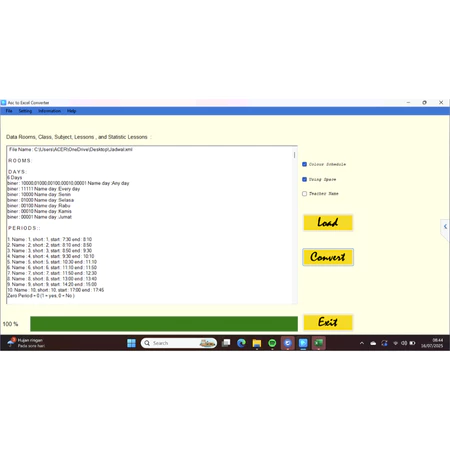Image resolution: width=450 pixels, height=450 pixels.
Task: Expand the side panel arrow on right edge
Action: click(445, 227)
